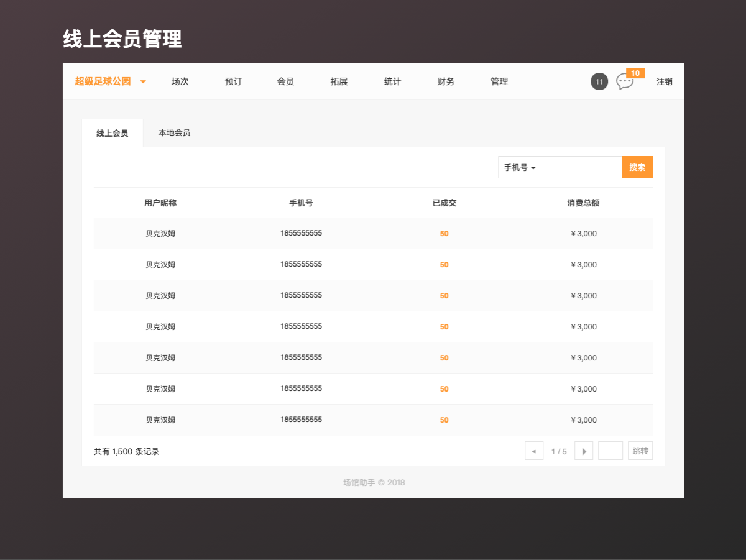746x560 pixels.
Task: Switch to the 线上会员 tab
Action: point(112,133)
